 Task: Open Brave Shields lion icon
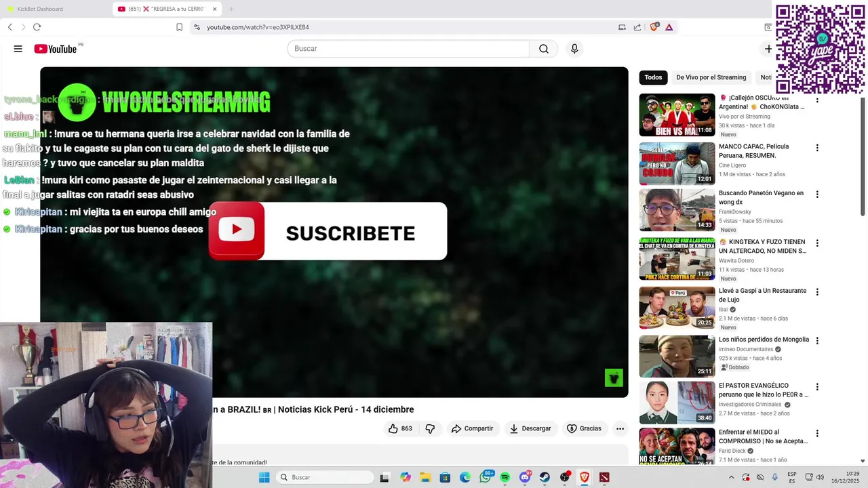click(x=654, y=27)
